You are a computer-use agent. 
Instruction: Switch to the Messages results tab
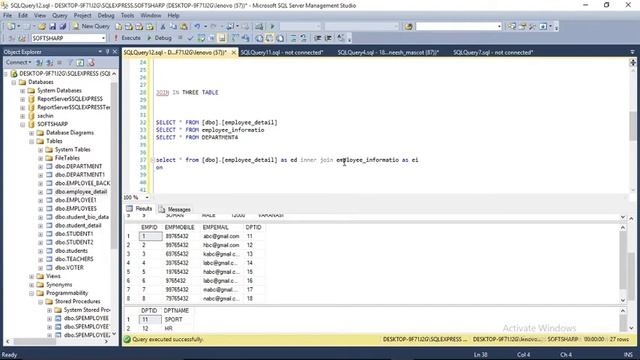pyautogui.click(x=175, y=209)
